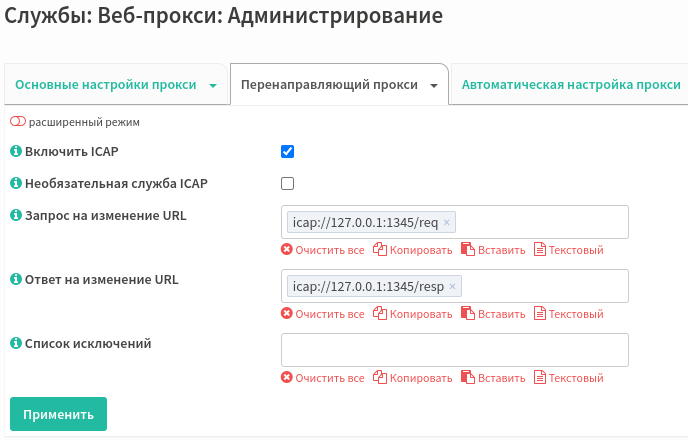Screen dimensions: 688x440
Task: Click info icon beside Необязательная служба ICAP
Action: click(16, 183)
